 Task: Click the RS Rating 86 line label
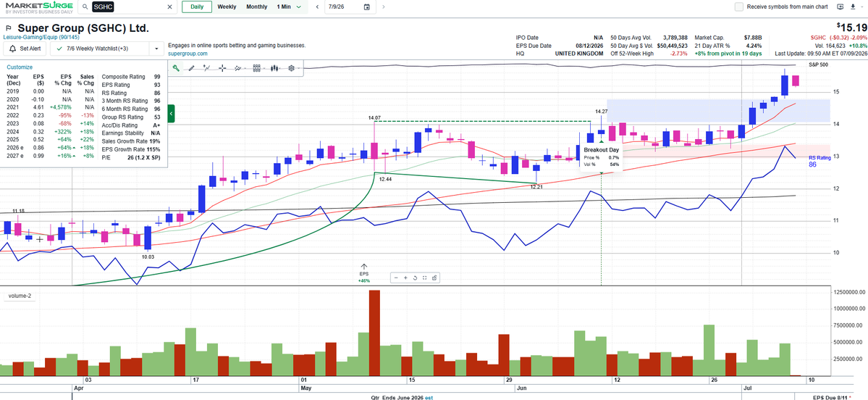coord(819,161)
